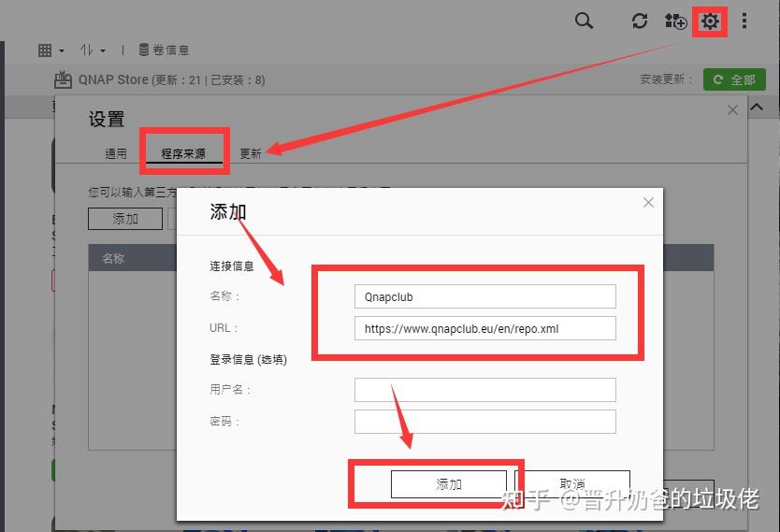Collapse the section with the up chevron
This screenshot has height=532, width=780.
click(x=757, y=108)
